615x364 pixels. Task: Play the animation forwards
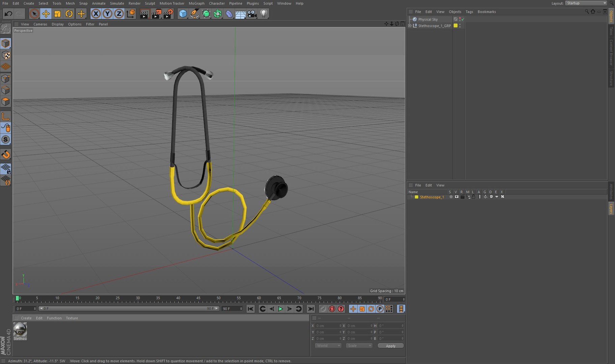click(281, 309)
